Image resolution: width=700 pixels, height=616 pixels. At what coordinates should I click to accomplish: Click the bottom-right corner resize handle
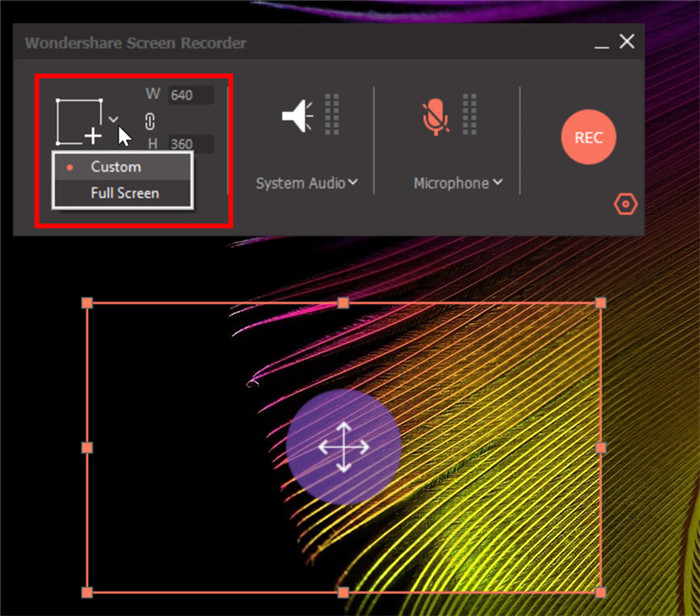[x=600, y=592]
